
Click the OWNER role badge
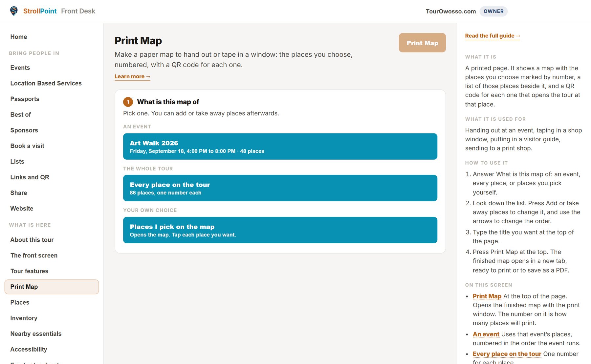(493, 11)
